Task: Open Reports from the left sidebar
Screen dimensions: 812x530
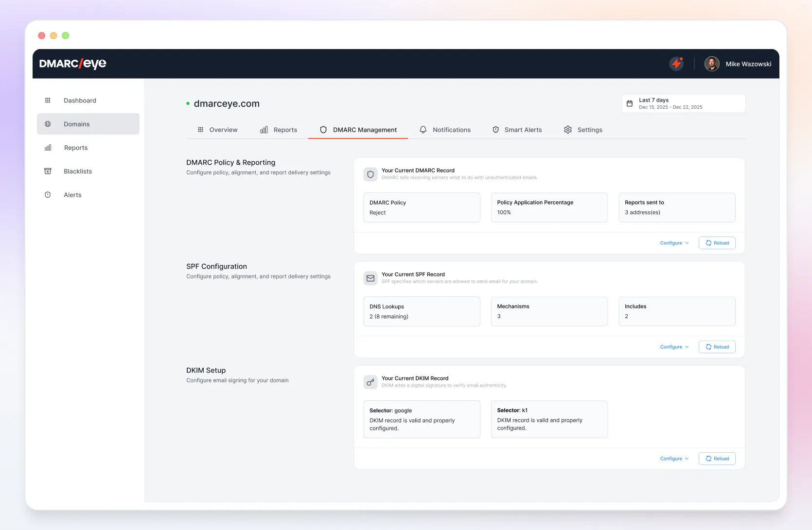Action: tap(88, 148)
